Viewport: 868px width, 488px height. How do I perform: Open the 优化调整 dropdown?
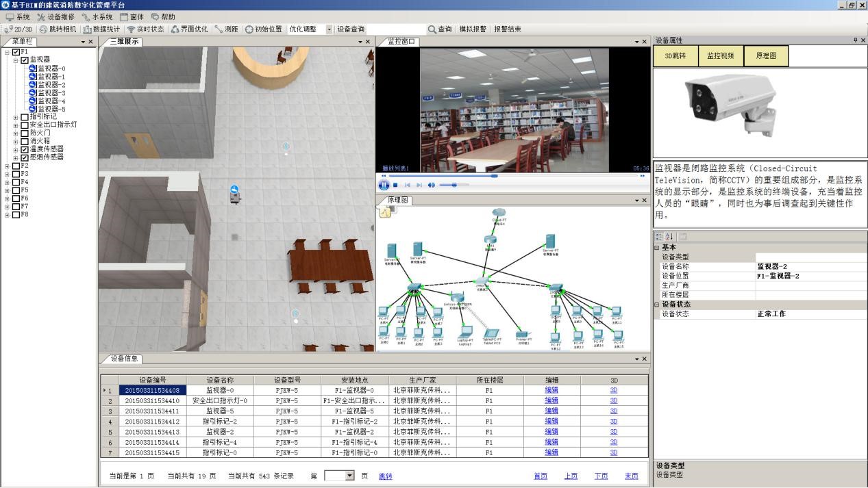pos(329,29)
